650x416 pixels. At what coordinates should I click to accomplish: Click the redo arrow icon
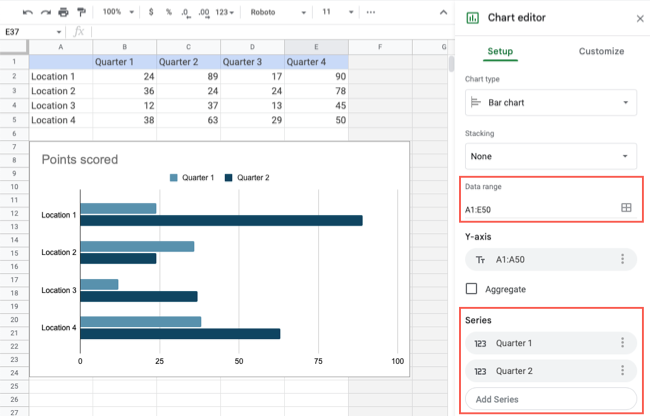(x=46, y=12)
